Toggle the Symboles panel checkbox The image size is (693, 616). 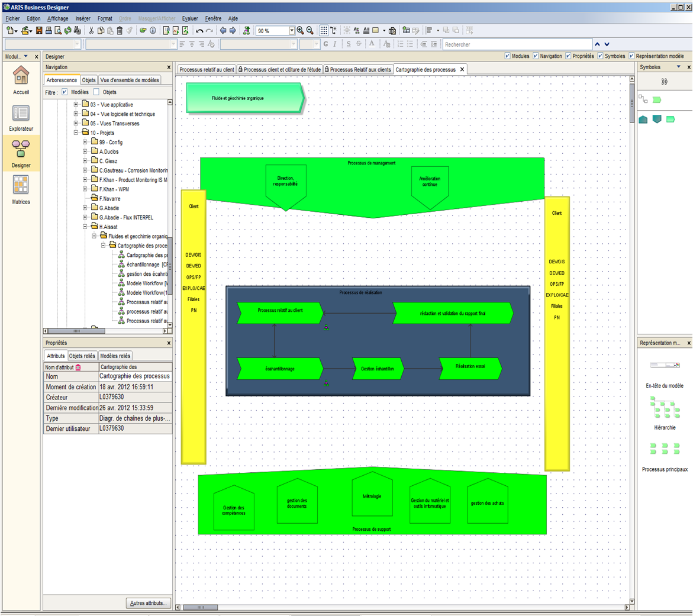(x=600, y=56)
